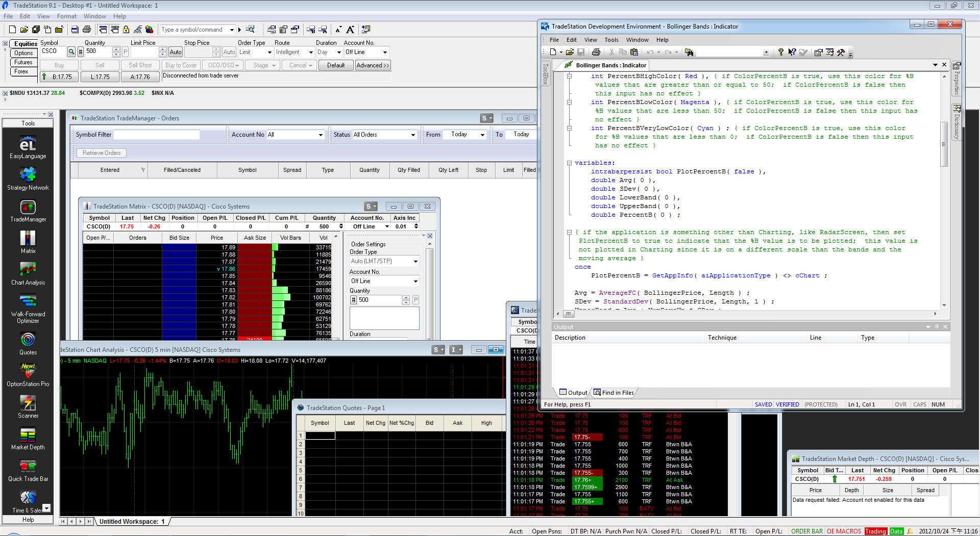The image size is (980, 536).
Task: Launch Chart Analysis from the sidebar
Action: click(x=28, y=274)
